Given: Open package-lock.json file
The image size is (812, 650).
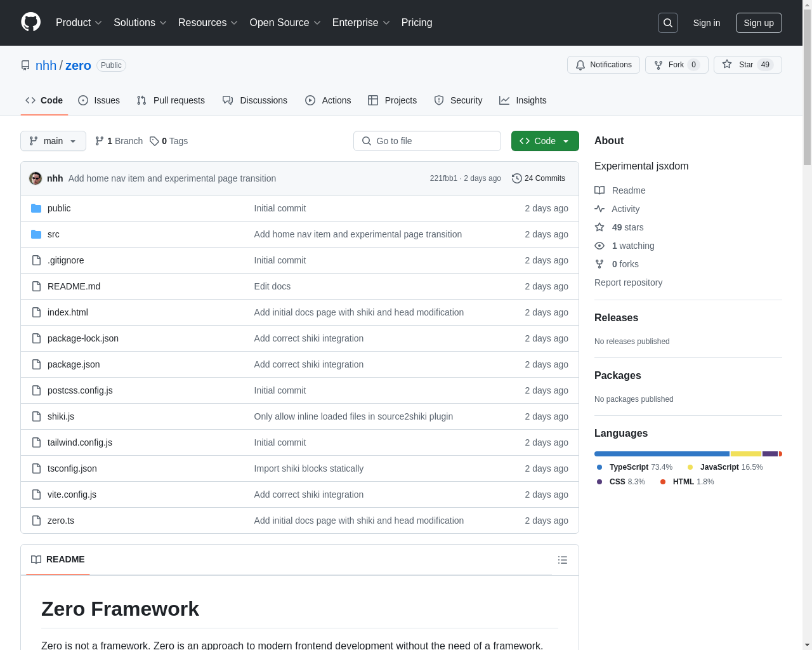Looking at the screenshot, I should click(x=83, y=338).
